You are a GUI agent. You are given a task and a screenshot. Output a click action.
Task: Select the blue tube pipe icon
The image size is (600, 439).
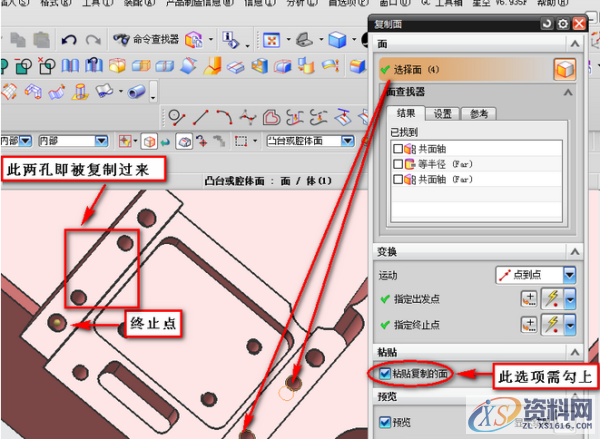137,91
